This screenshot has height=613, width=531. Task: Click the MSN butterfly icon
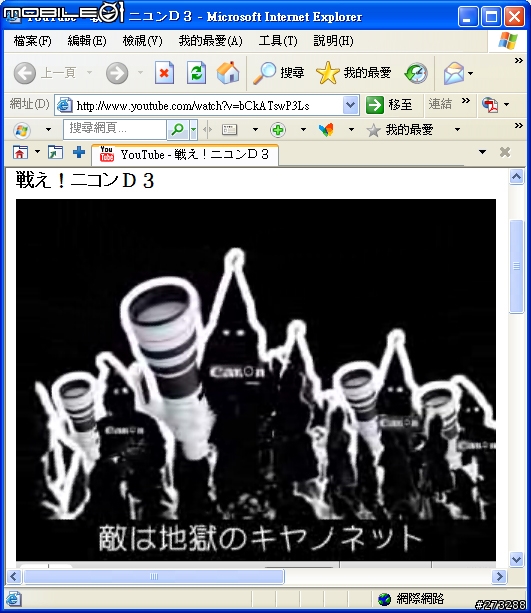[x=326, y=130]
